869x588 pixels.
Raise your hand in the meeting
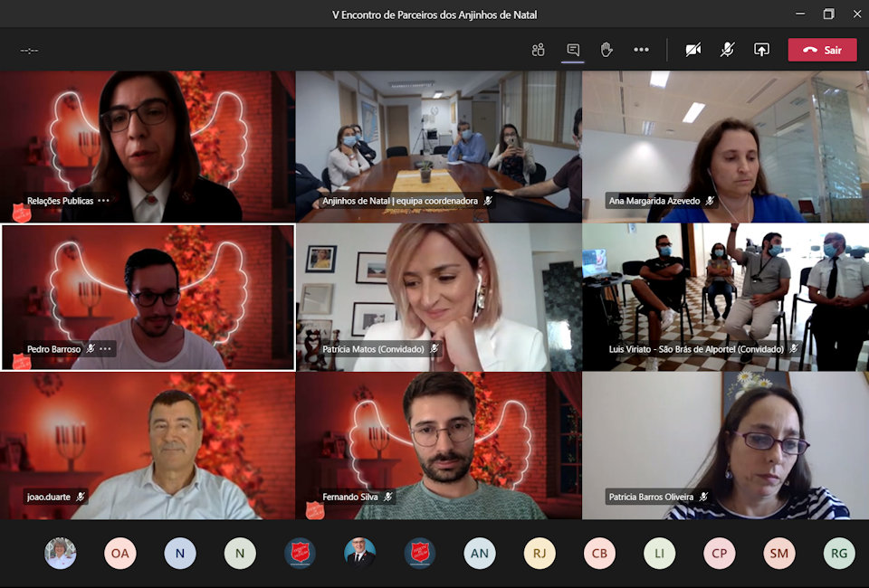[x=606, y=50]
